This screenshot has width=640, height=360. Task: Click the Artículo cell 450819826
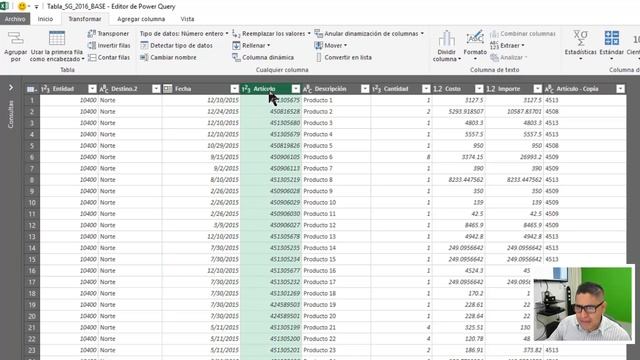coord(271,146)
